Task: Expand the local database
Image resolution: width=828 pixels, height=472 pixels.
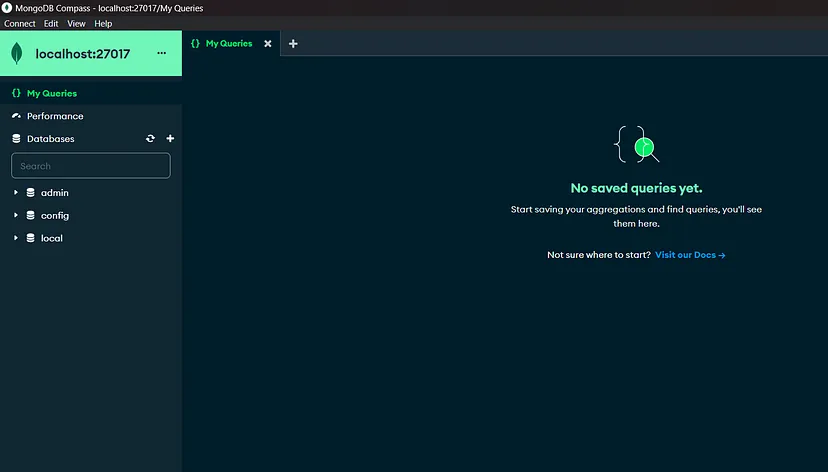Action: coord(16,238)
